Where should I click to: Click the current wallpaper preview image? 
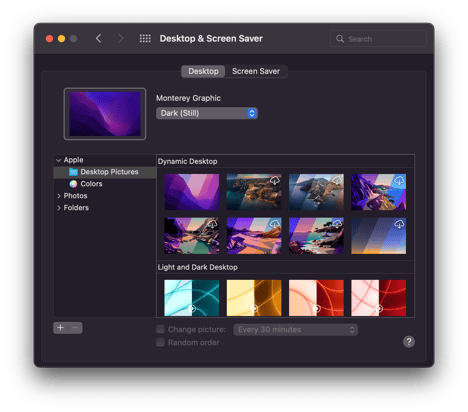tap(105, 114)
